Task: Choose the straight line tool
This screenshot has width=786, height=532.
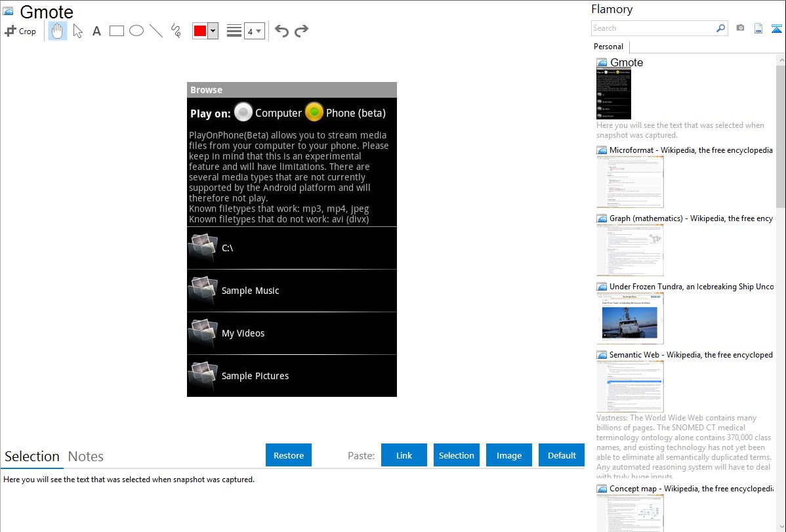Action: 156,31
